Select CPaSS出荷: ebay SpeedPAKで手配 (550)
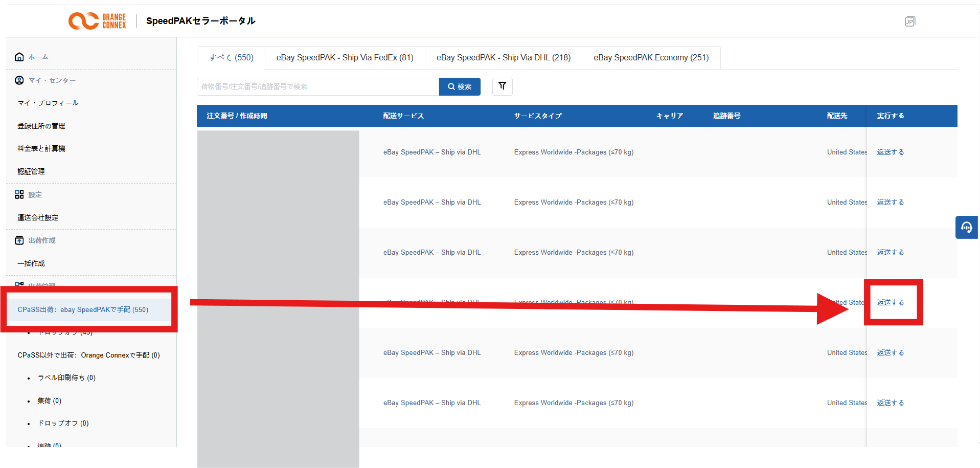 83,309
